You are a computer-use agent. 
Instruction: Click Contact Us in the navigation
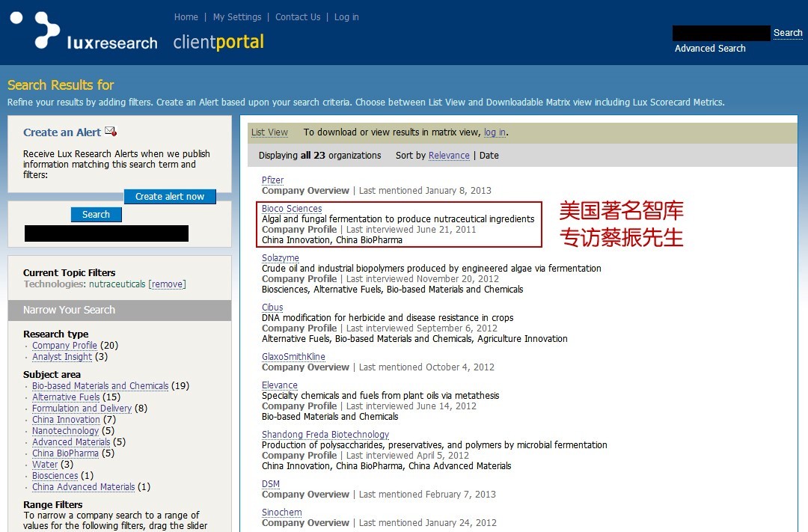click(x=298, y=16)
